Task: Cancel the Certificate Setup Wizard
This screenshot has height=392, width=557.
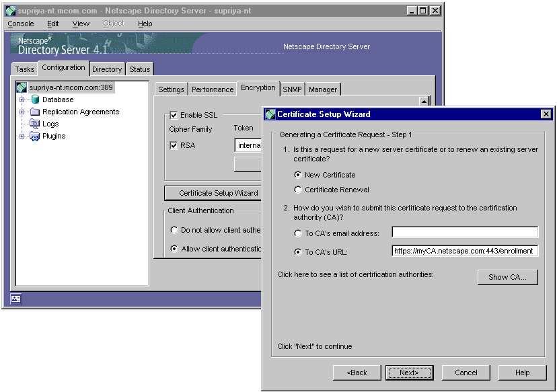Action: 466,373
